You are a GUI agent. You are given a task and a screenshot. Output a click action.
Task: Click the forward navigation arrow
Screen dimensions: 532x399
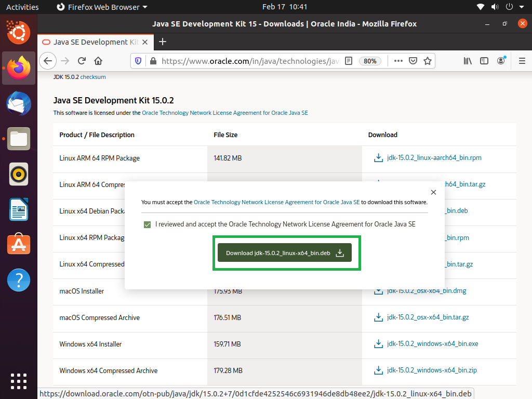[65, 61]
